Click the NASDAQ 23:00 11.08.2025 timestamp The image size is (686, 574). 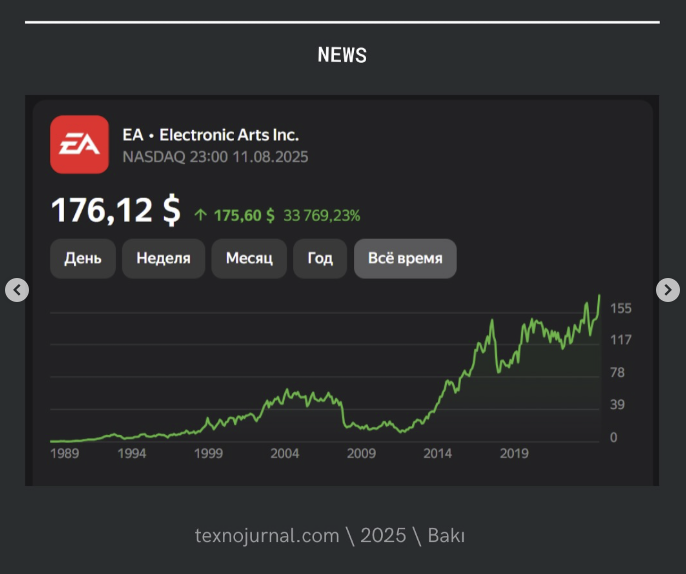215,157
